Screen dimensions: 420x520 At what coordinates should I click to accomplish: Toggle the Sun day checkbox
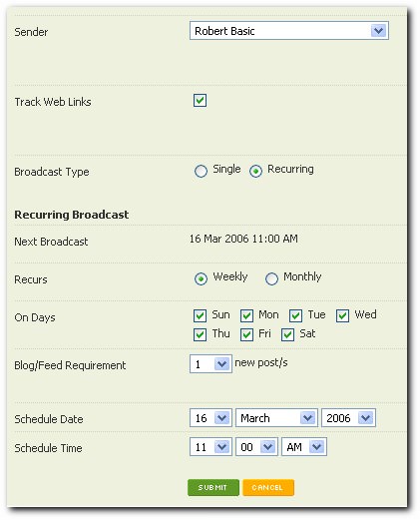pyautogui.click(x=200, y=315)
